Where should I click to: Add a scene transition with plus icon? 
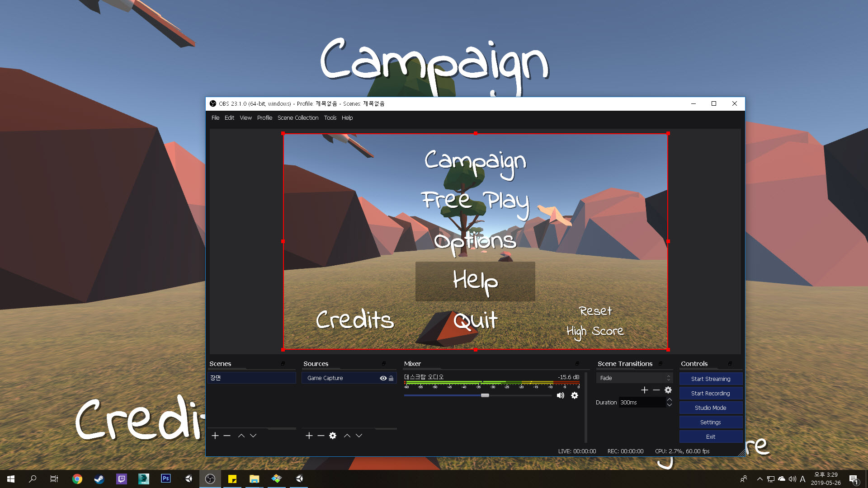tap(645, 390)
